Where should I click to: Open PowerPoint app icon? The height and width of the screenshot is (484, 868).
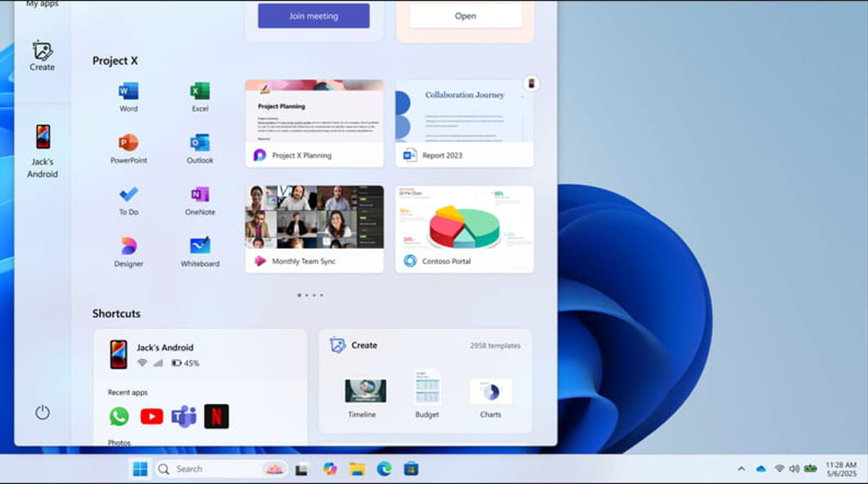coord(129,148)
